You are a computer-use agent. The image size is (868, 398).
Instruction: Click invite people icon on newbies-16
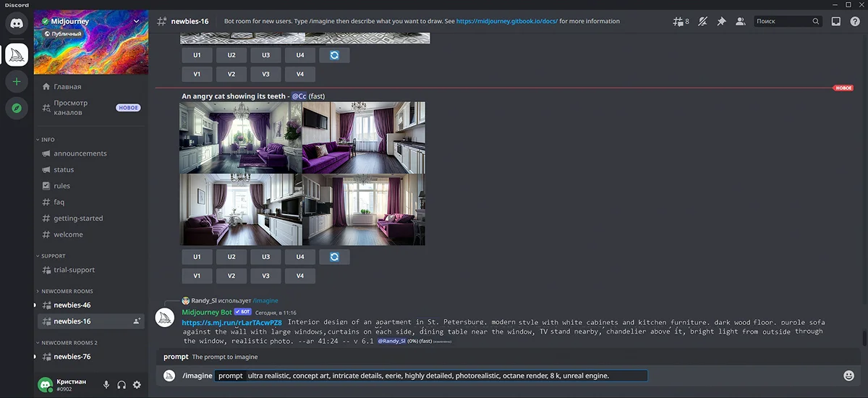[x=137, y=321]
